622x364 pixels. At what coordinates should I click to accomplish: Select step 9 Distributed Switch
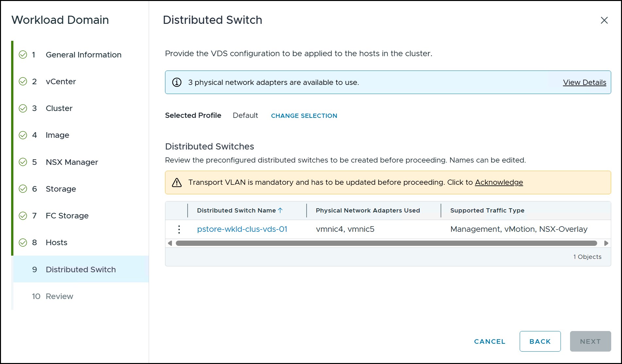81,269
